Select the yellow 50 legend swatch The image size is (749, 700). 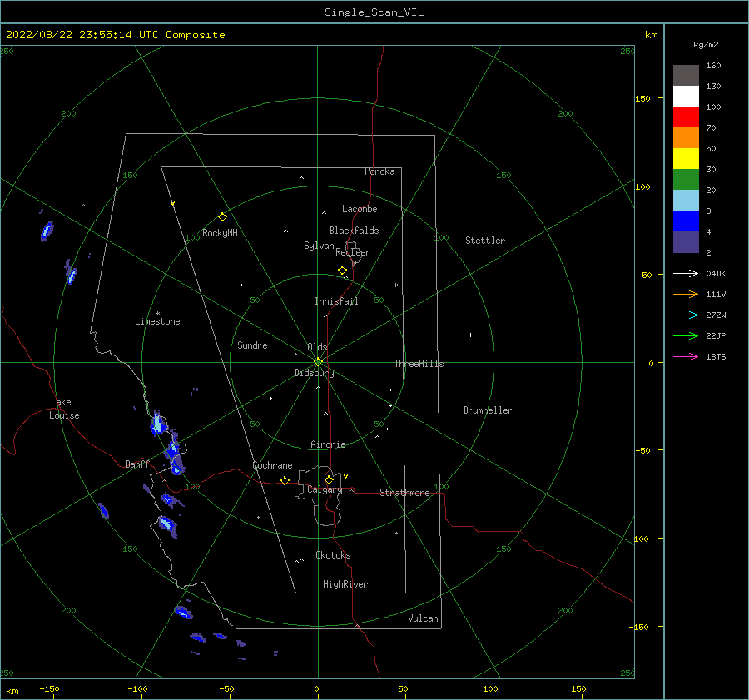pos(686,159)
